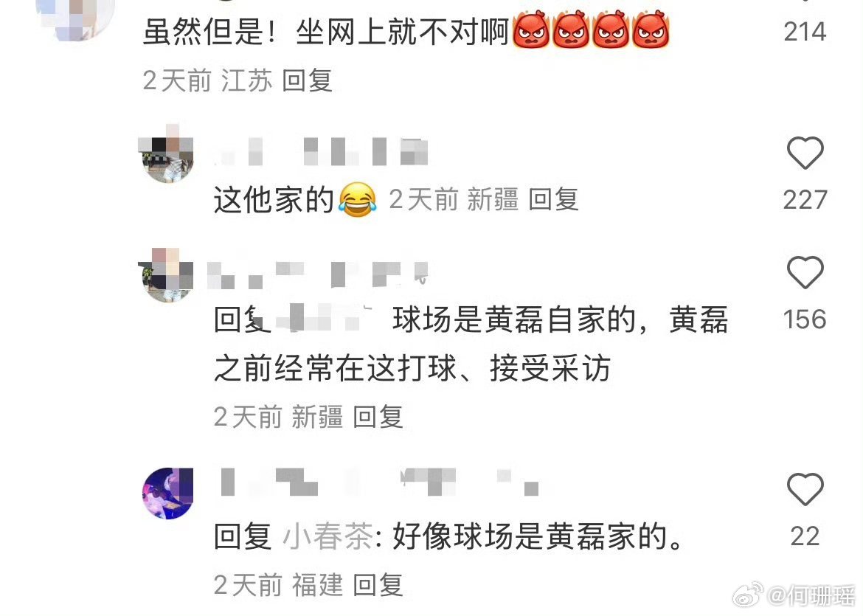Image resolution: width=863 pixels, height=616 pixels.
Task: Reply to the 这他家的 comment
Action: pos(553,199)
